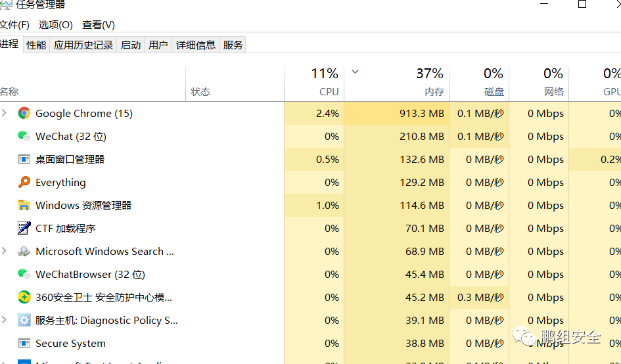Switch to the 服务 tab
Image resolution: width=621 pixels, height=364 pixels.
(x=233, y=45)
